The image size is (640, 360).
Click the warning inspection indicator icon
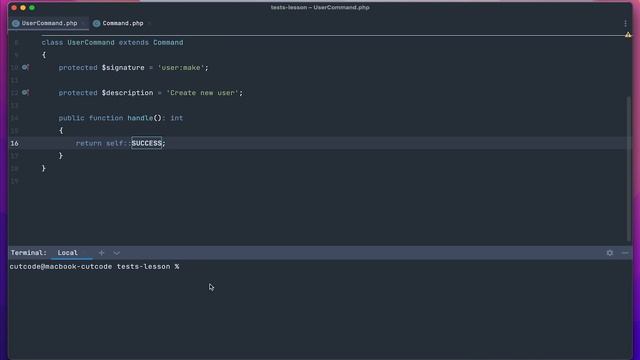pyautogui.click(x=628, y=35)
